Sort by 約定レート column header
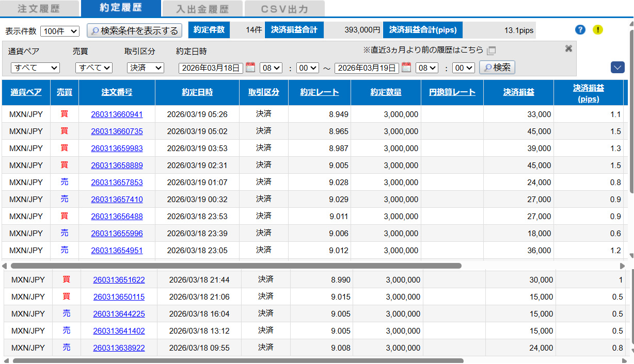This screenshot has width=634, height=364. (x=319, y=92)
